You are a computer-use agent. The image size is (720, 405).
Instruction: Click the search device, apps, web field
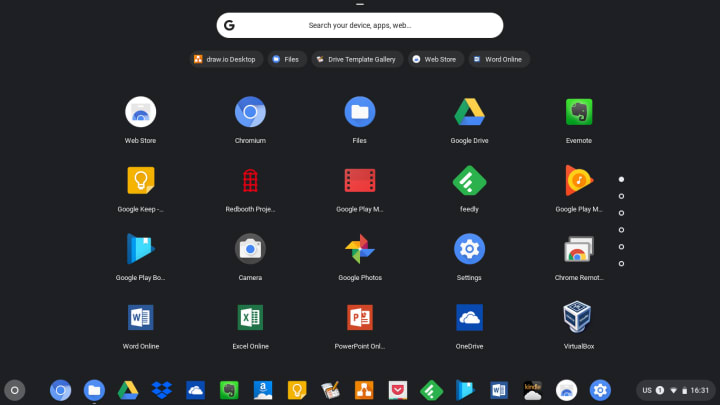click(360, 25)
